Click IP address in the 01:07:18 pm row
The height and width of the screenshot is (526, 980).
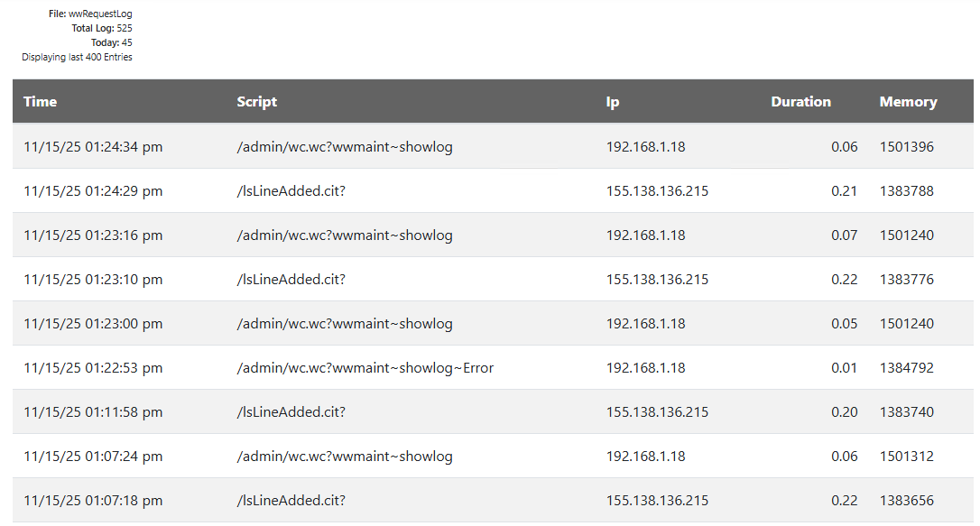click(x=657, y=500)
